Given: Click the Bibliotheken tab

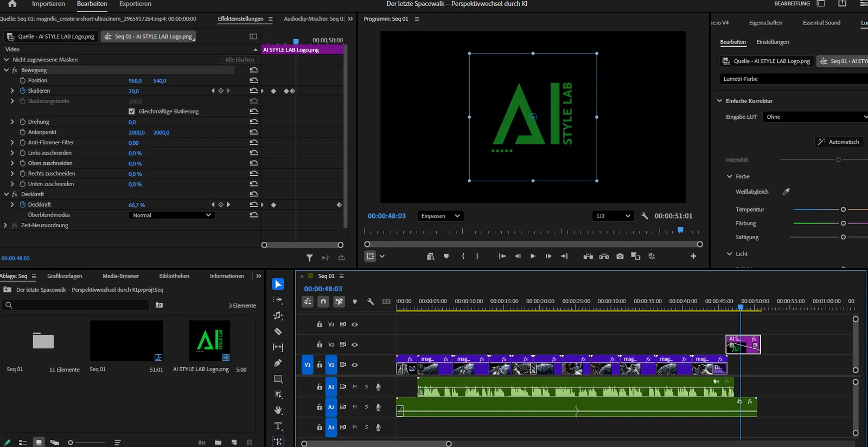Looking at the screenshot, I should coord(174,276).
